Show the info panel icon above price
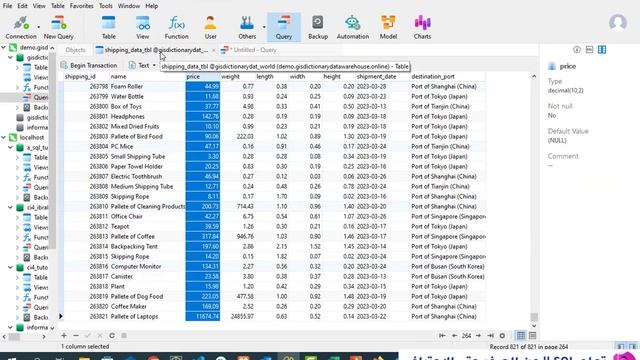This screenshot has height=360, width=640. pos(577,49)
